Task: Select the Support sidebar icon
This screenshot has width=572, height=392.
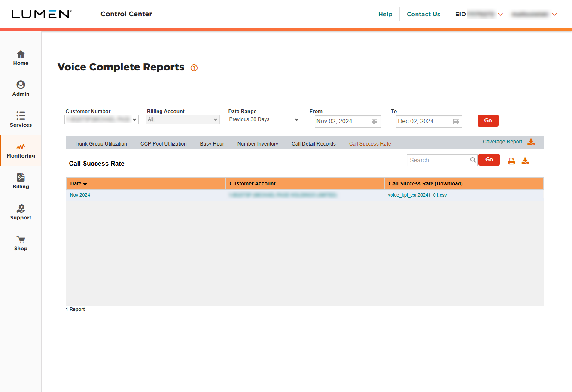Action: (21, 212)
